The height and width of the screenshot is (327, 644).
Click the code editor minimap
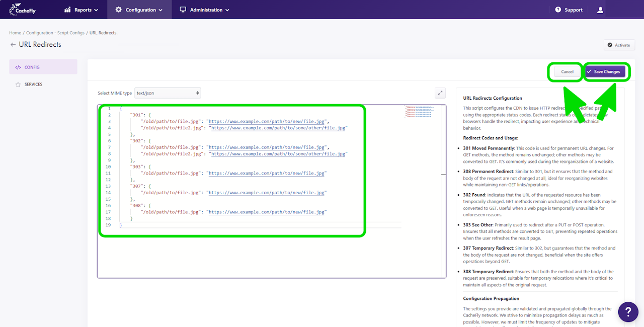coord(418,111)
